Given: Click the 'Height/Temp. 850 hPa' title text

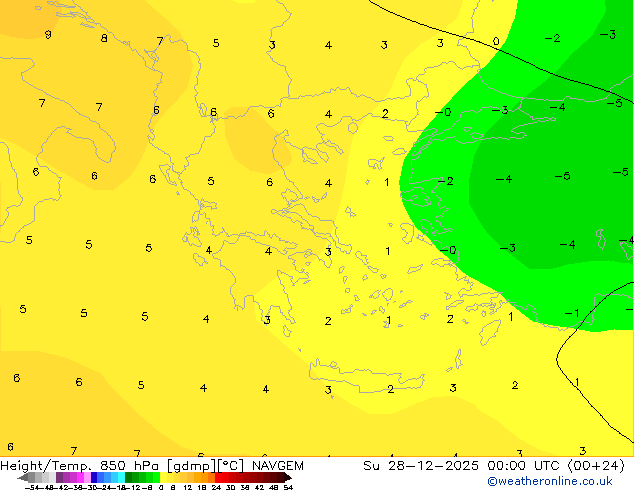Looking at the screenshot, I should 79,466.
